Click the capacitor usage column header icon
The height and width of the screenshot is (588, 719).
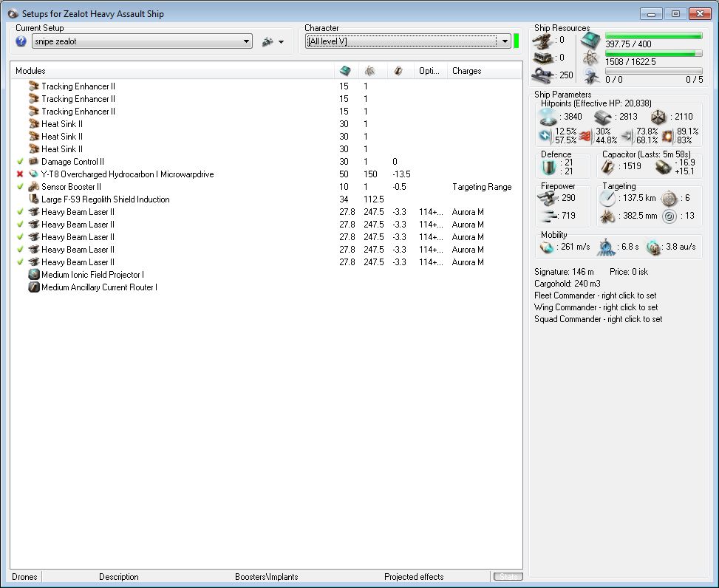point(398,71)
